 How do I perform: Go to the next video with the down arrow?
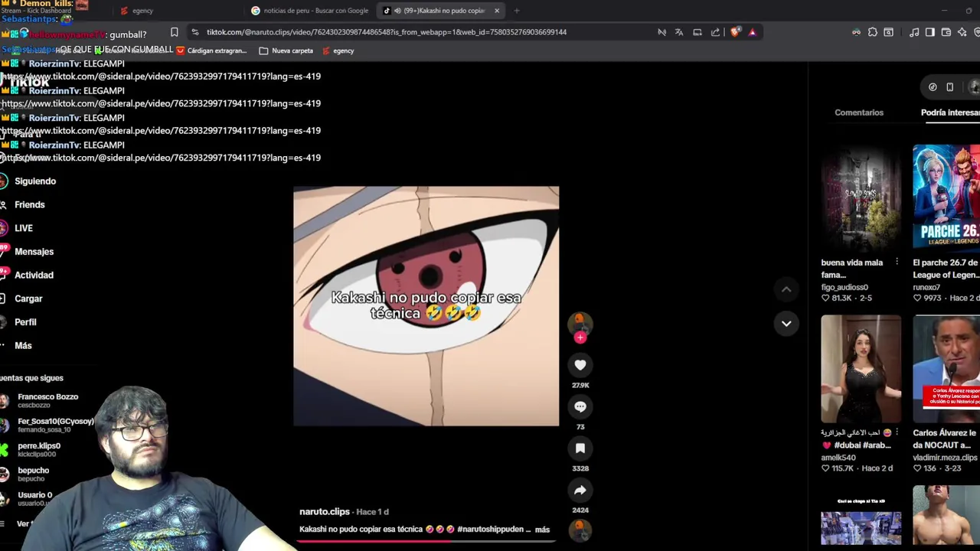pos(786,323)
